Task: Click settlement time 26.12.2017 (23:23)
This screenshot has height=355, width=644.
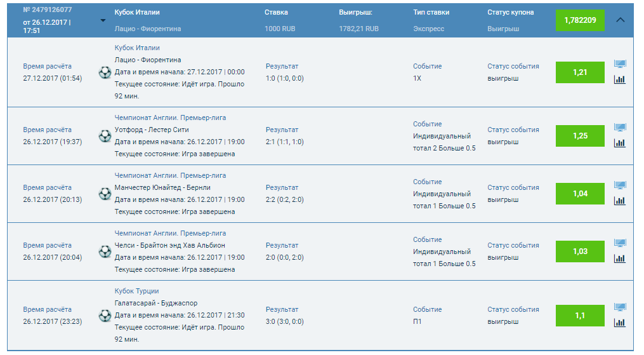Action: [x=53, y=322]
